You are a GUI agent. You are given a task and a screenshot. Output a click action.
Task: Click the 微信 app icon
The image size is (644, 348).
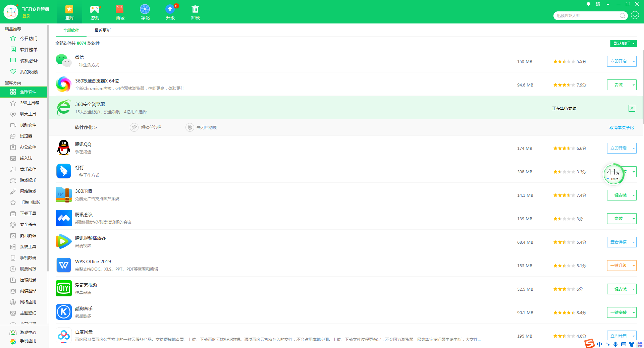tap(63, 61)
